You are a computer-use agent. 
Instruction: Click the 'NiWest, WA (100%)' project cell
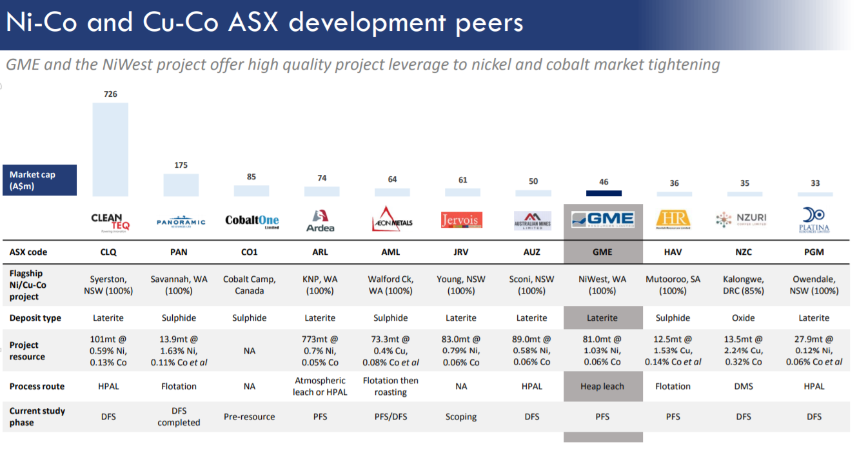pos(602,285)
